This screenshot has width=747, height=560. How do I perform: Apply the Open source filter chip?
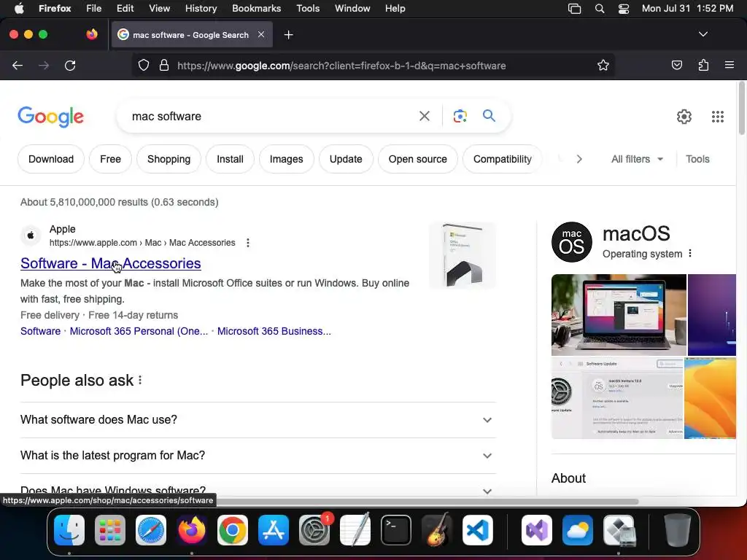(x=417, y=159)
